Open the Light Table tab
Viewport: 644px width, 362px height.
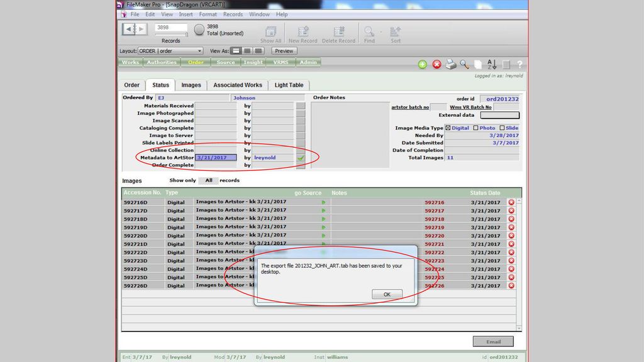tap(289, 85)
